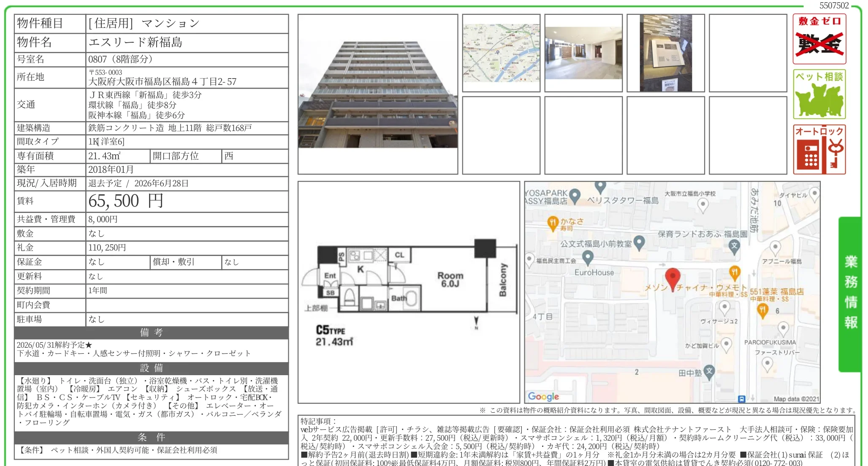This screenshot has width=868, height=466.
Task: Click the オートロック auto-lock badge icon
Action: click(x=819, y=150)
